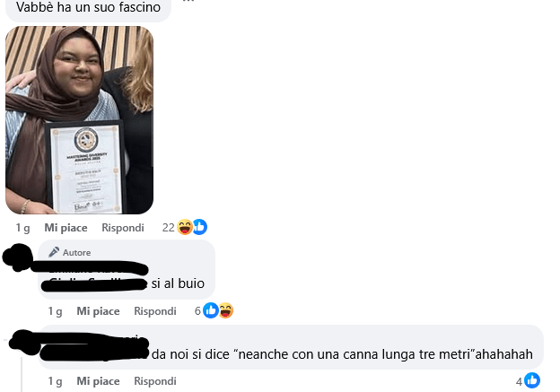Click Mi piace under 'si al buio'
The image size is (560, 392).
[98, 311]
